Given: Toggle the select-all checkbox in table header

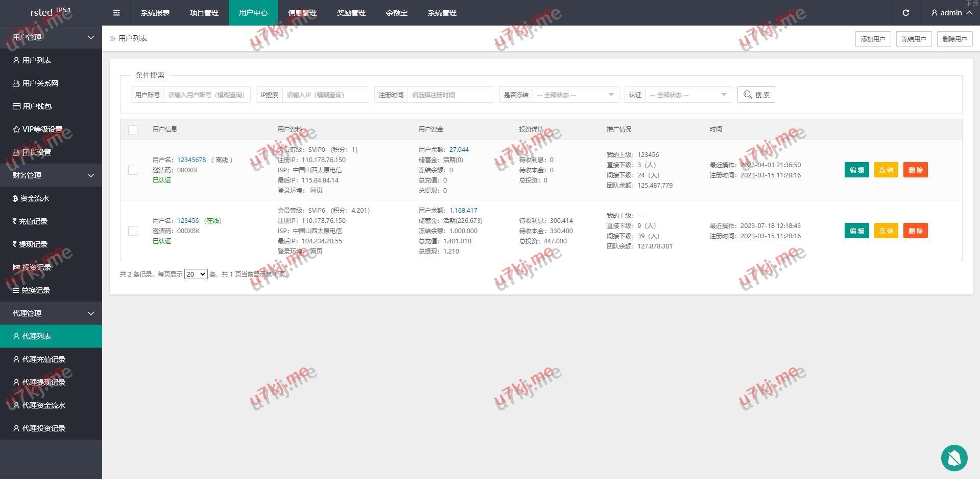Looking at the screenshot, I should (x=133, y=129).
